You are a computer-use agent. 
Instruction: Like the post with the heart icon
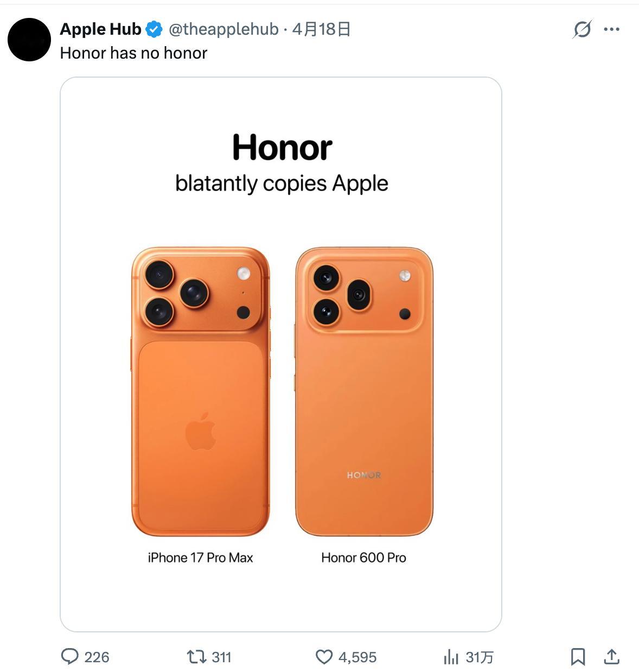[324, 657]
